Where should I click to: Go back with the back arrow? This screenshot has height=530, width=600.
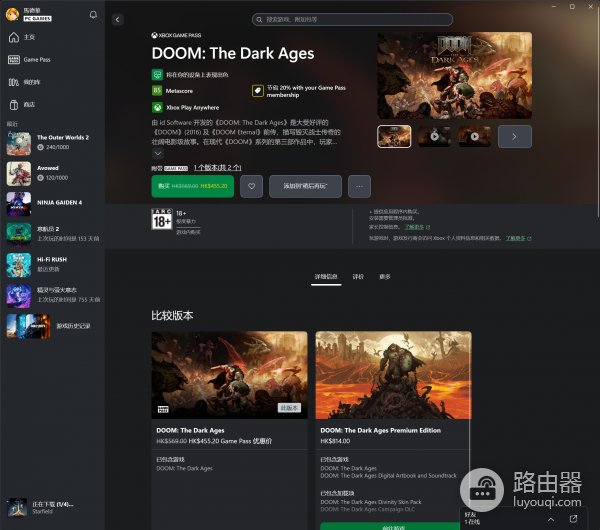coord(117,20)
